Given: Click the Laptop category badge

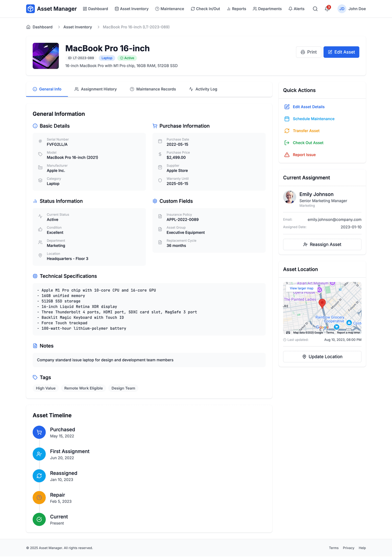Looking at the screenshot, I should [x=107, y=58].
